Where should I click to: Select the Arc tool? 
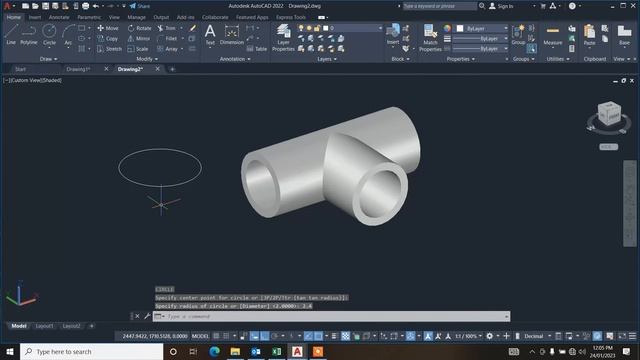[68, 35]
